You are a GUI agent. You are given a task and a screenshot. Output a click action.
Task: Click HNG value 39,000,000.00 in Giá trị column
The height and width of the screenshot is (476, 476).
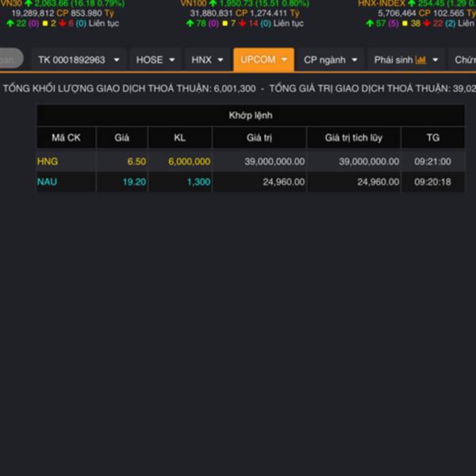click(x=274, y=161)
